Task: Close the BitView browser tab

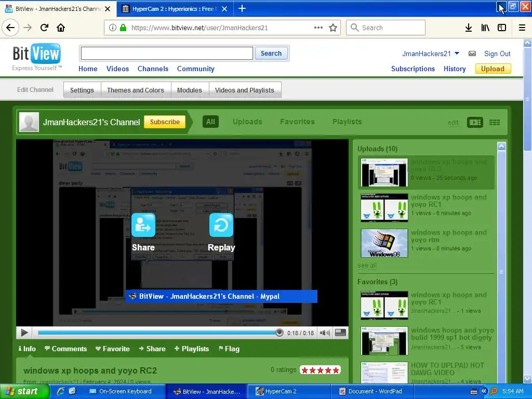Action: pos(108,9)
